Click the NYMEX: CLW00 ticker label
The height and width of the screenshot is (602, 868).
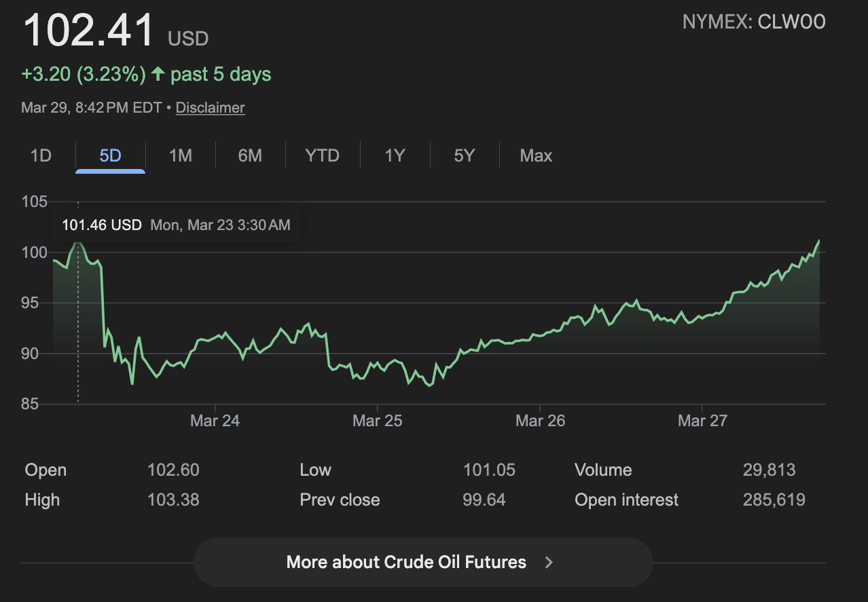coord(754,22)
